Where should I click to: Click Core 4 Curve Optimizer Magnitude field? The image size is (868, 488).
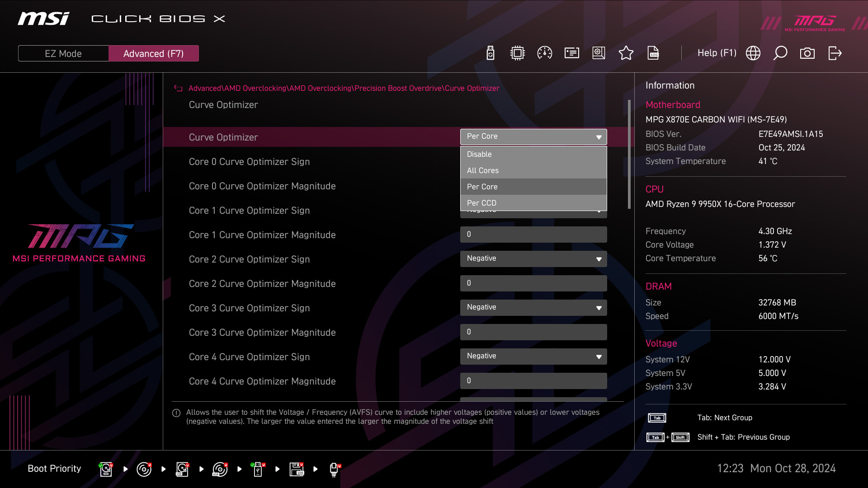click(x=533, y=381)
